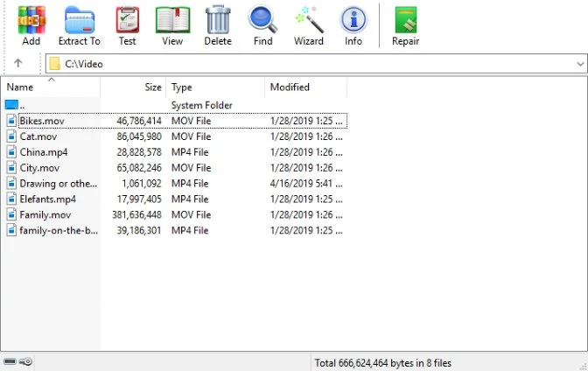
Task: Click the Add archive toolbar icon
Action: [31, 21]
